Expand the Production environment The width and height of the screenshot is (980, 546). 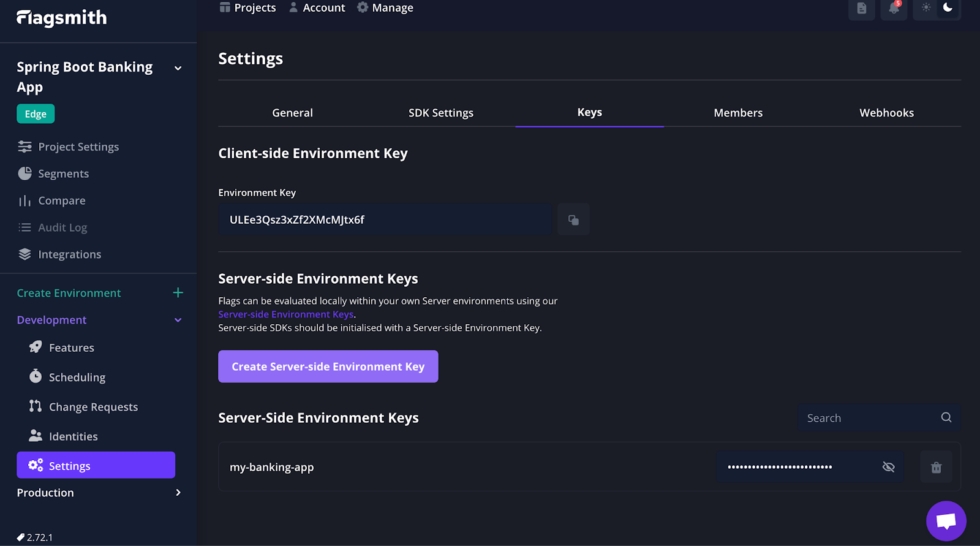178,493
